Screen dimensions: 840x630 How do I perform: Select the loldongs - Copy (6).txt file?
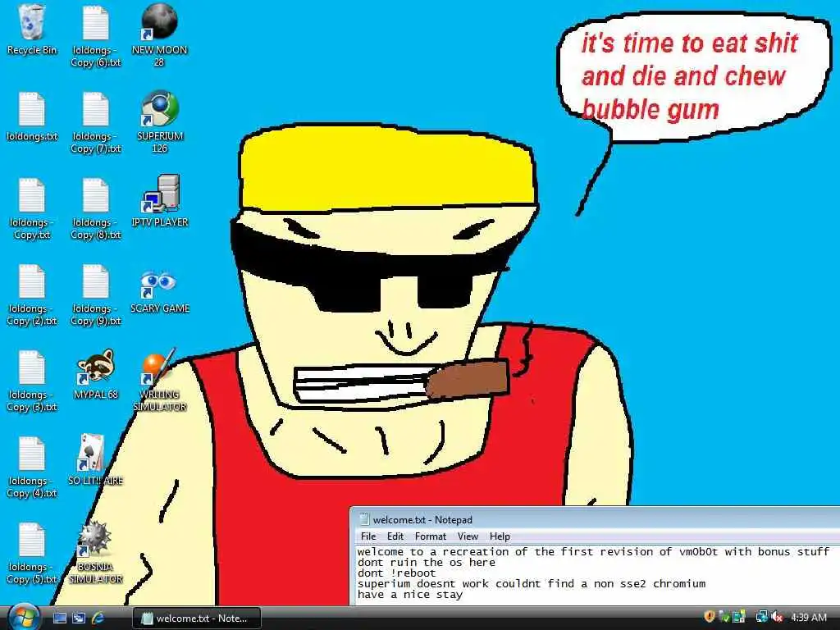(95, 36)
